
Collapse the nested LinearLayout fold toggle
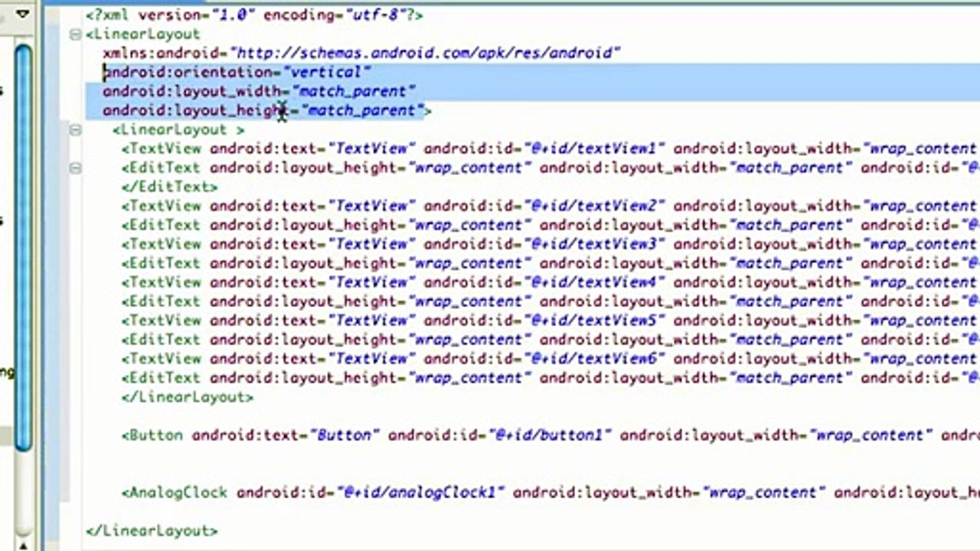(x=75, y=129)
